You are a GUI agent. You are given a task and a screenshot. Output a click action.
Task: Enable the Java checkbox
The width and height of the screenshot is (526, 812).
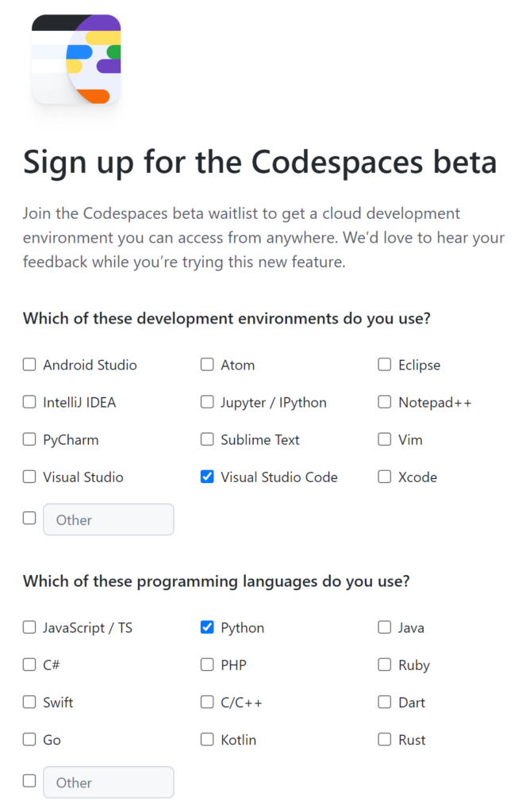385,627
